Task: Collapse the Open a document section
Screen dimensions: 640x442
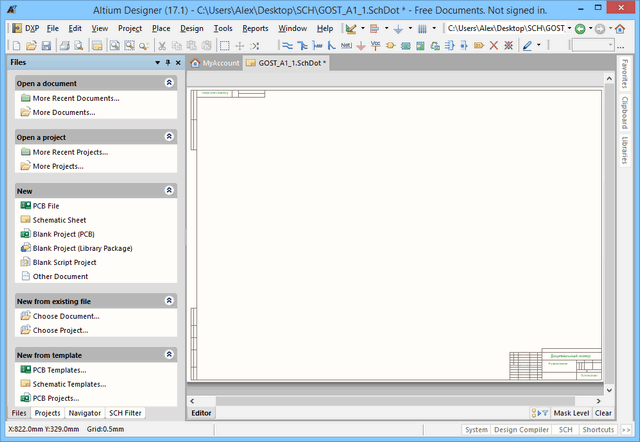Action: pyautogui.click(x=169, y=83)
